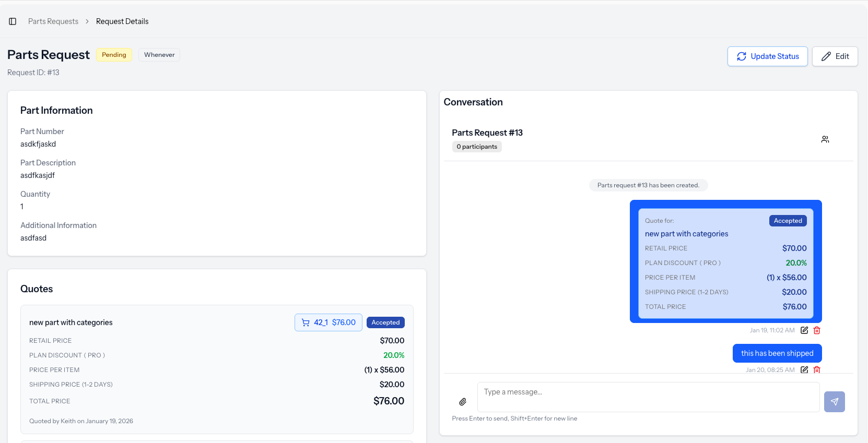Edit the 'this has been shipped' message
The height and width of the screenshot is (443, 868).
click(804, 369)
